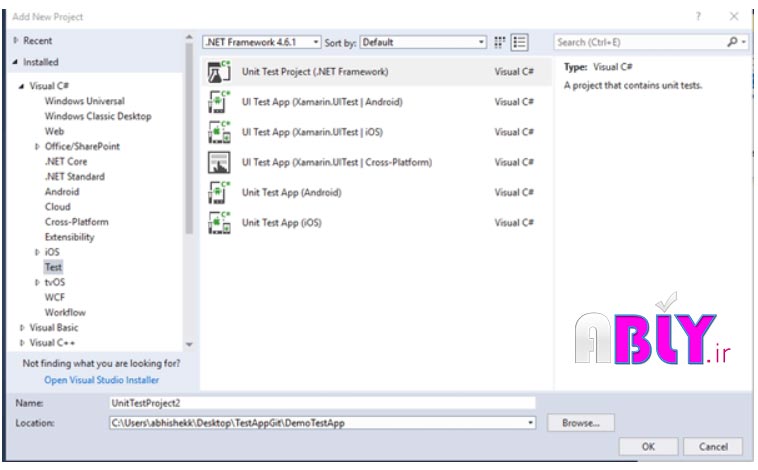The image size is (758, 470).
Task: Expand the Office/SharePoint node
Action: pyautogui.click(x=37, y=147)
